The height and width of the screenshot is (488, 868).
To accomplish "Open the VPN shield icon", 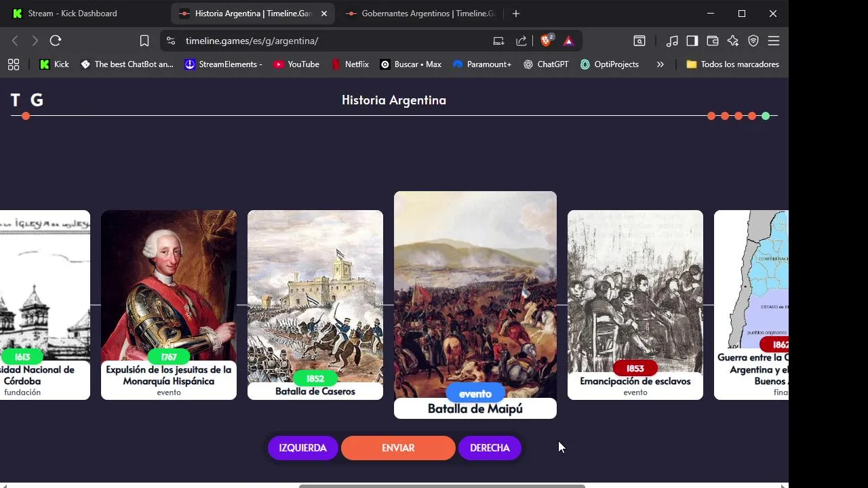I will click(x=753, y=41).
